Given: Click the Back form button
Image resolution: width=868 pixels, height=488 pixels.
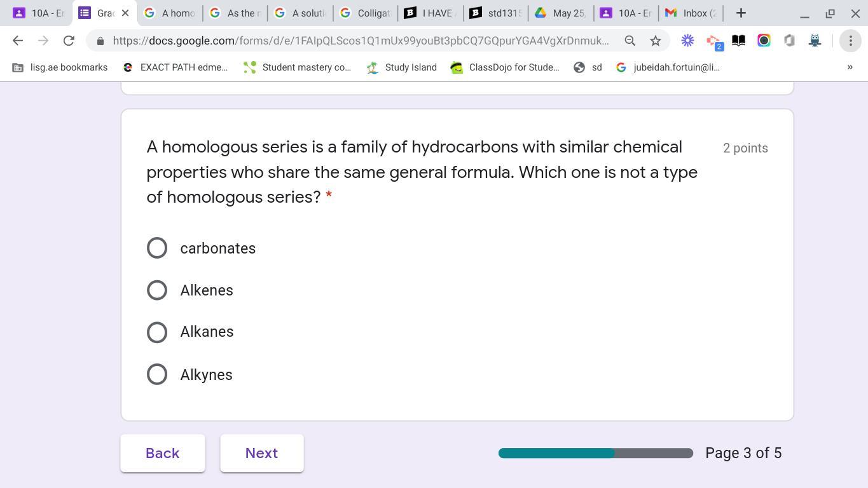Looking at the screenshot, I should (x=163, y=453).
